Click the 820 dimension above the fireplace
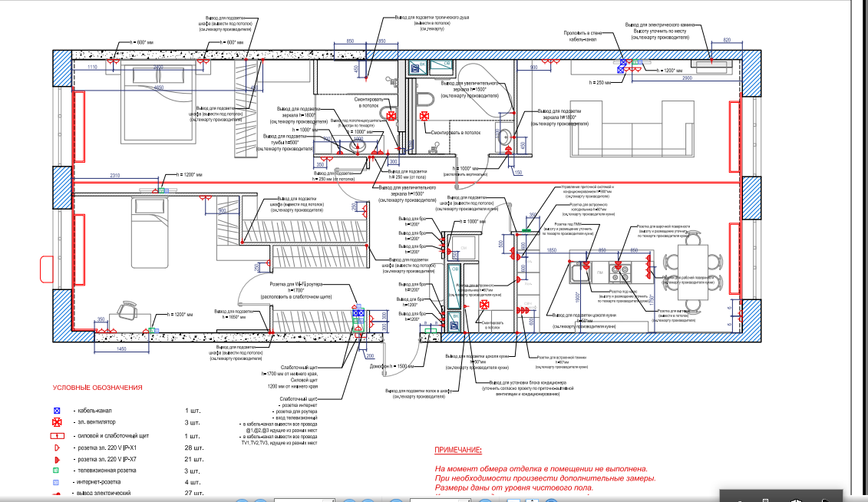 point(727,39)
